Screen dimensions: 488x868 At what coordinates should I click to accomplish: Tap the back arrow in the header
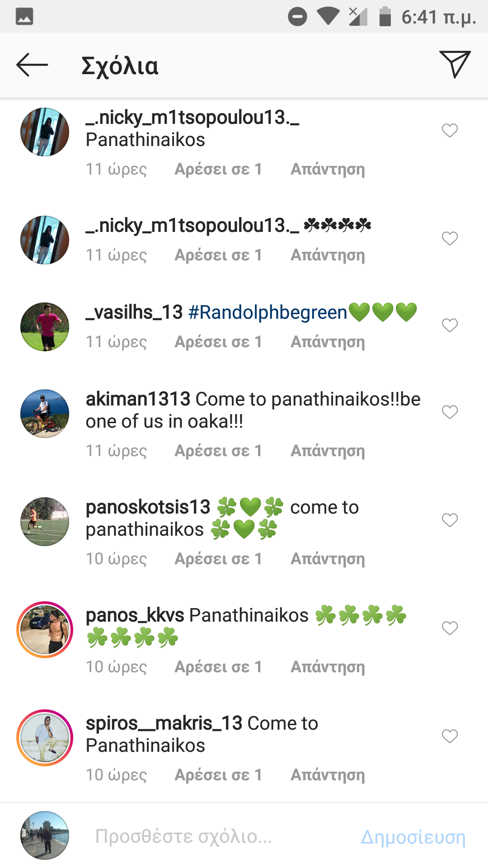pos(32,65)
